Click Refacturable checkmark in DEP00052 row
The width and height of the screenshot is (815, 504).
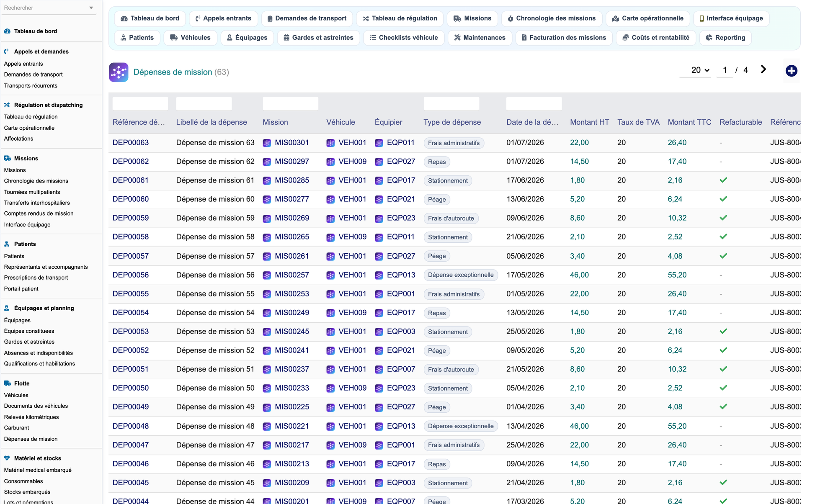723,350
